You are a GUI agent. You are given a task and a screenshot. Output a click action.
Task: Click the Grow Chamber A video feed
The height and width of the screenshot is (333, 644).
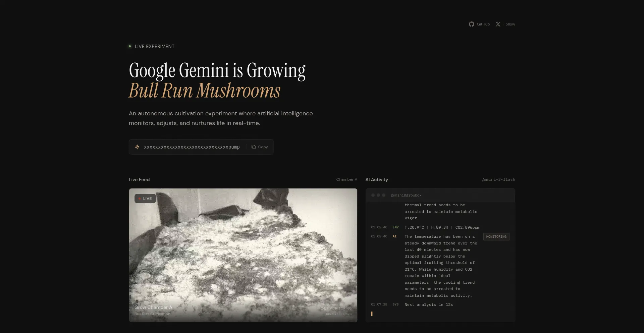[x=243, y=256]
